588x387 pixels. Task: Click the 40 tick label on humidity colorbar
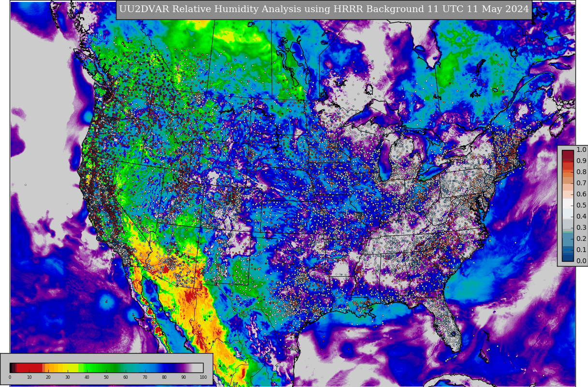click(x=87, y=377)
